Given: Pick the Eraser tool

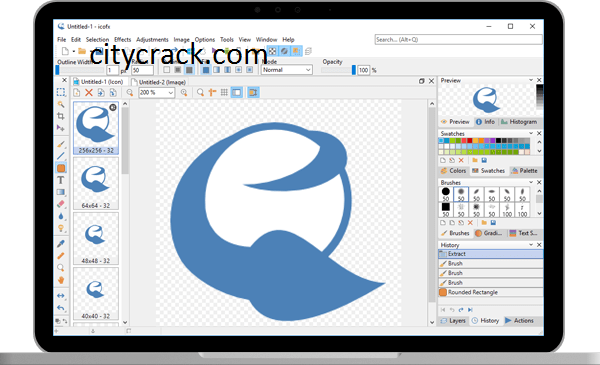Looking at the screenshot, I should 60,204.
